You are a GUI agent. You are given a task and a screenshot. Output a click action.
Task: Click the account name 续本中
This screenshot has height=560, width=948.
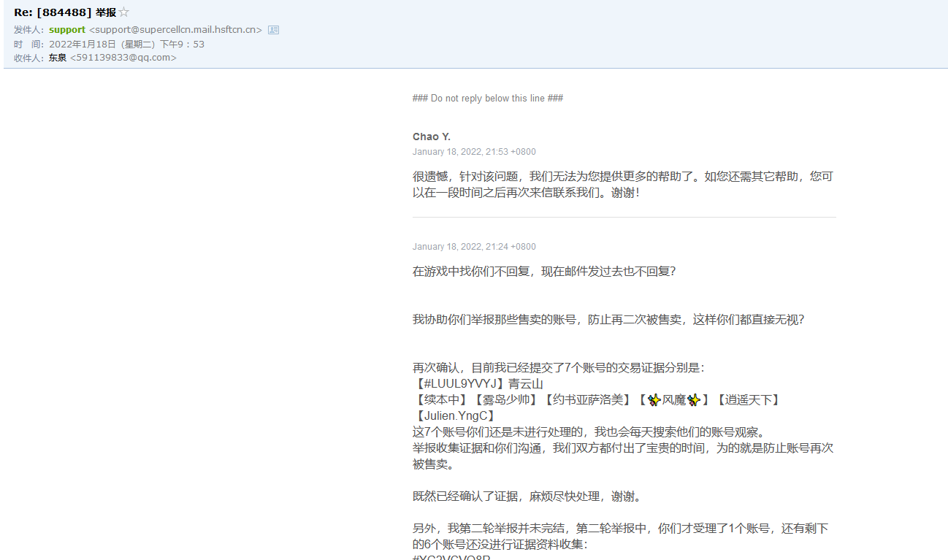click(440, 400)
